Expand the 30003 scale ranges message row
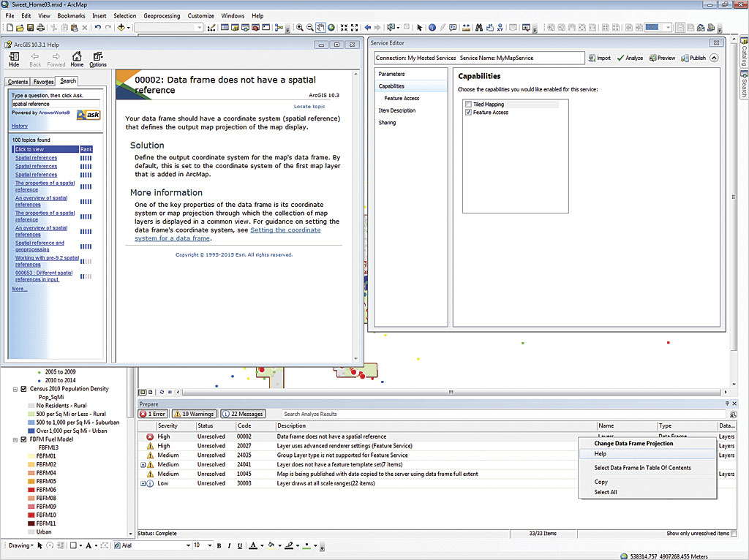The image size is (749, 560). coord(143,484)
